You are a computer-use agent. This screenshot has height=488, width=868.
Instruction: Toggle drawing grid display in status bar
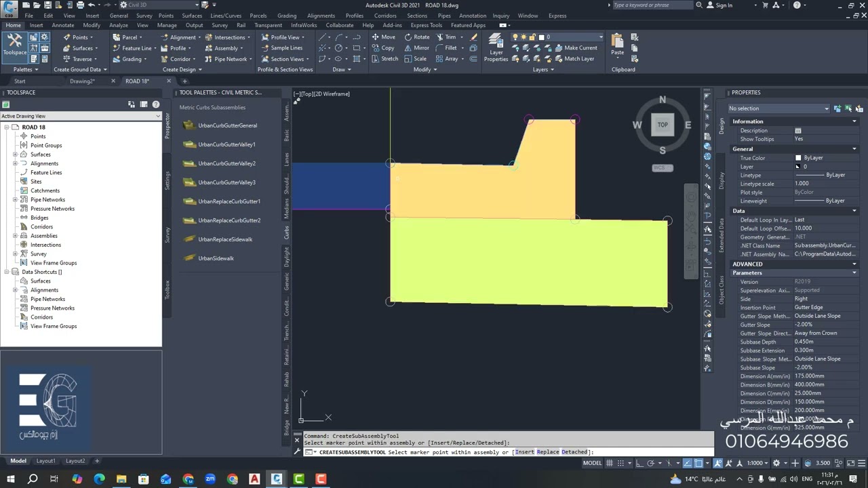coord(610,463)
